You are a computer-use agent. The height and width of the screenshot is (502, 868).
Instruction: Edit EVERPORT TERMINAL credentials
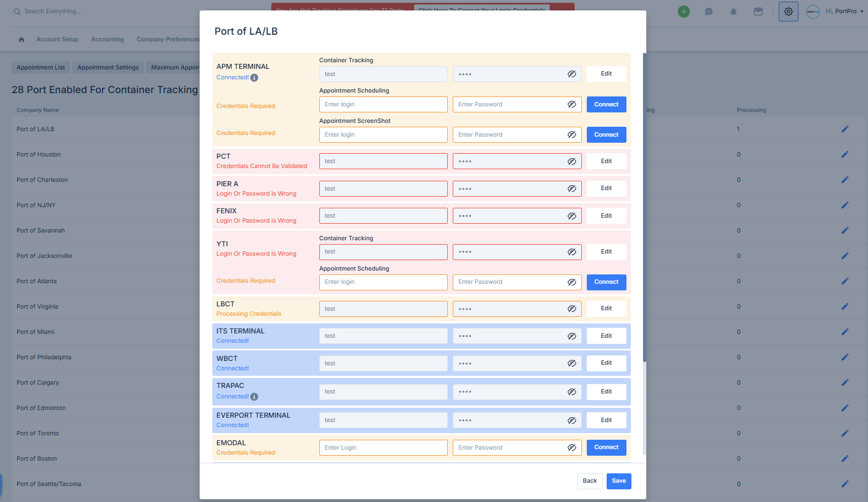click(606, 420)
